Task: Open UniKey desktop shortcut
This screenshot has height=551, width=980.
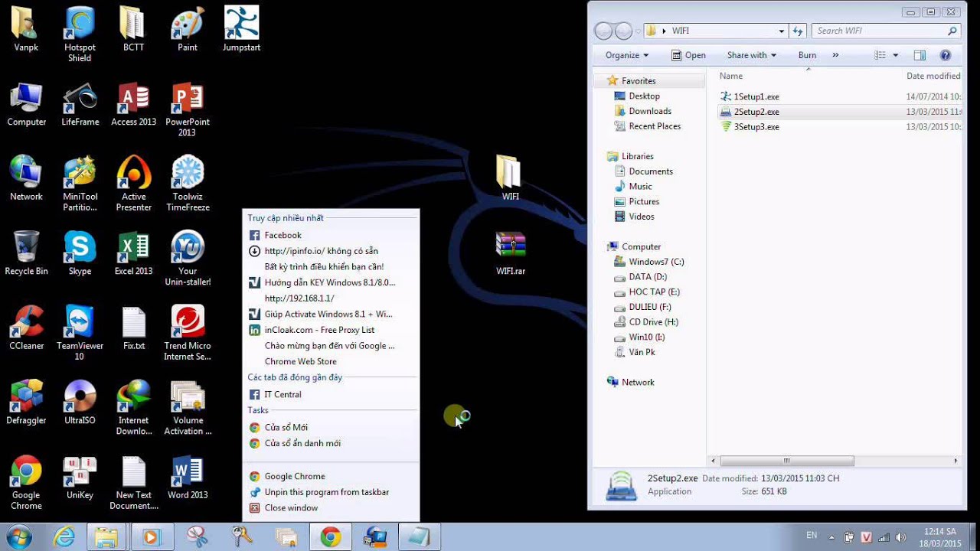Action: click(x=80, y=478)
